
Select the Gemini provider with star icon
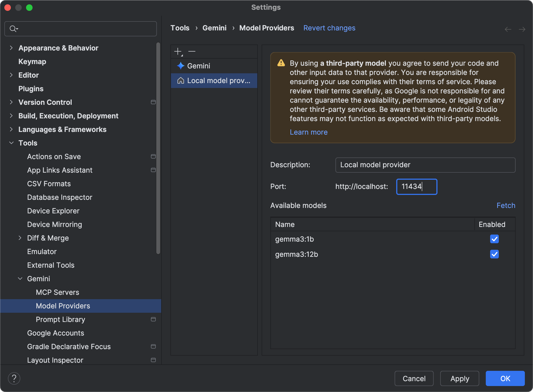point(199,66)
